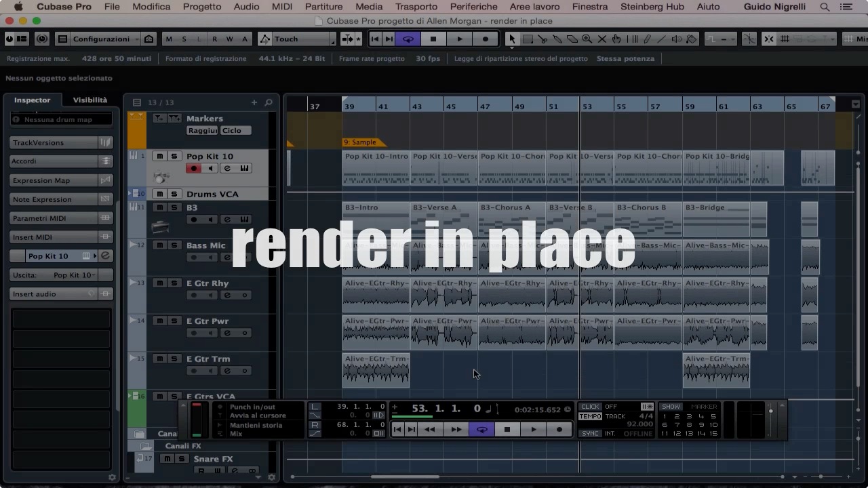Solo the E Gtr Rhy track
Image resolution: width=868 pixels, height=488 pixels.
coord(174,283)
